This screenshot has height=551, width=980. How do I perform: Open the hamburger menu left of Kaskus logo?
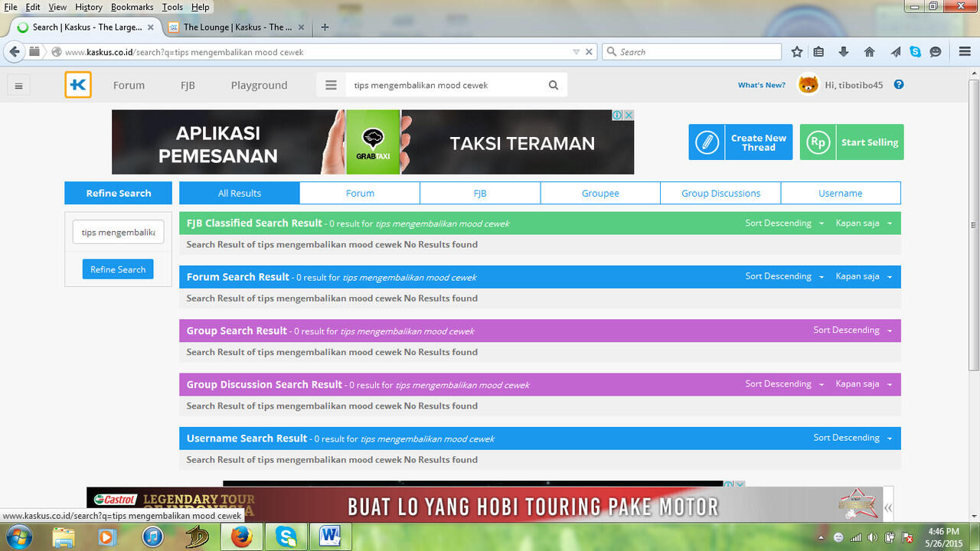pos(18,86)
